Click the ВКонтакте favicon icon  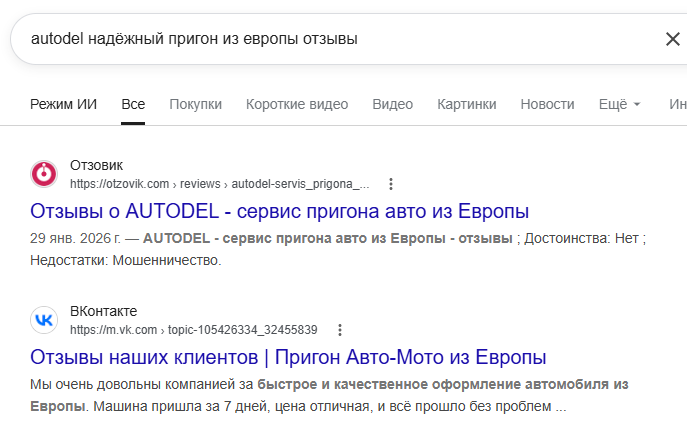pyautogui.click(x=44, y=320)
